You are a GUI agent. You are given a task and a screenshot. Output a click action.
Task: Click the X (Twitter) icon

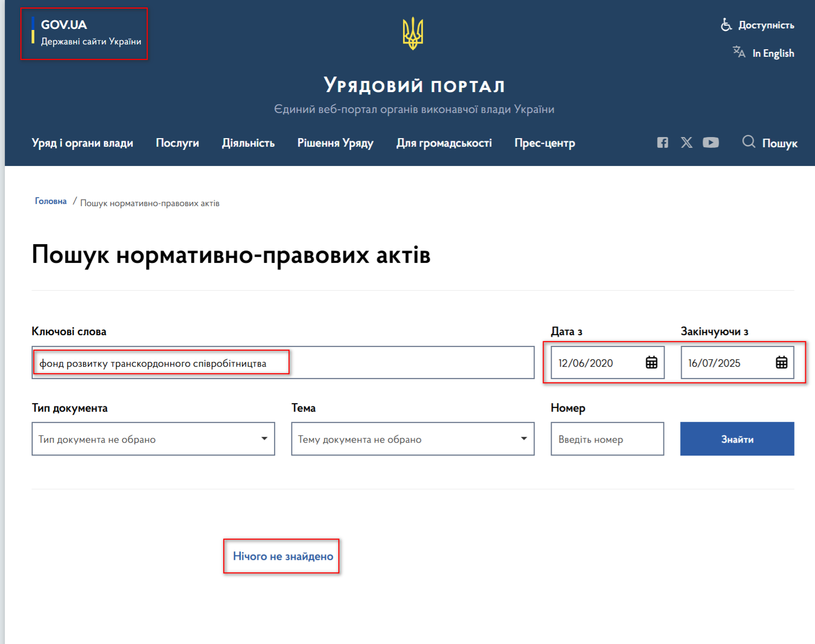coord(687,142)
